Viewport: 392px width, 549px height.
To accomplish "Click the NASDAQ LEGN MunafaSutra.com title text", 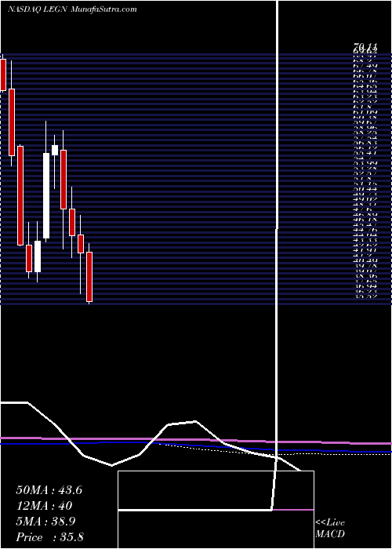I will coord(72,9).
